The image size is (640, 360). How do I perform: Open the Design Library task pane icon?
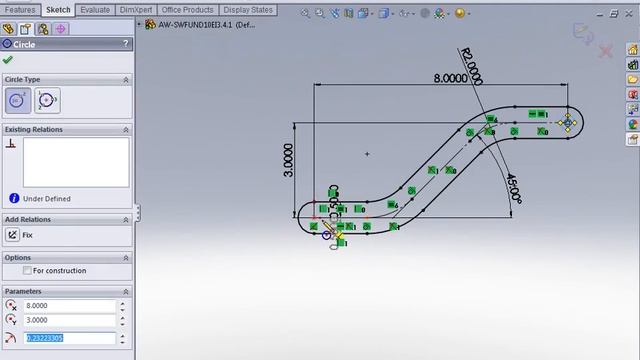[633, 64]
